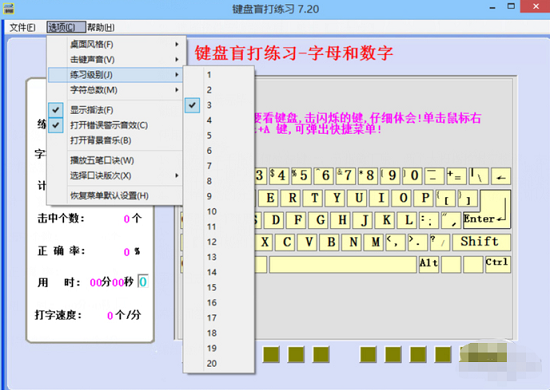The image size is (550, 390).
Task: Click the app icon in title bar
Action: tap(8, 8)
